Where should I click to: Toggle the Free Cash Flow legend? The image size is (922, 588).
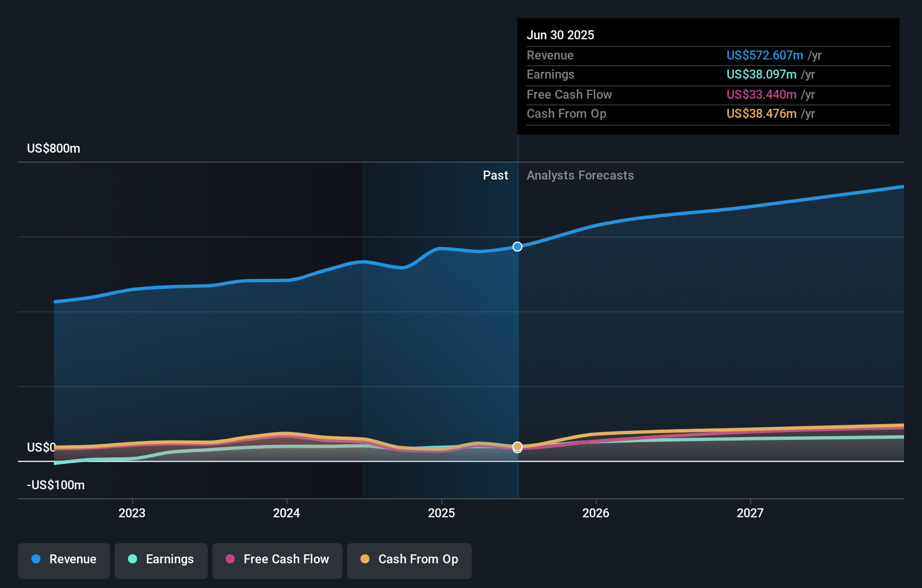point(277,561)
